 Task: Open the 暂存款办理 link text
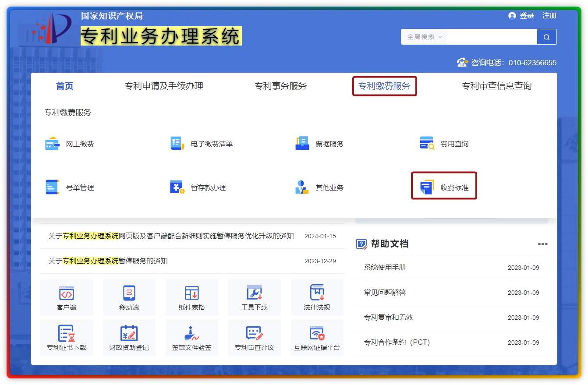tap(208, 187)
